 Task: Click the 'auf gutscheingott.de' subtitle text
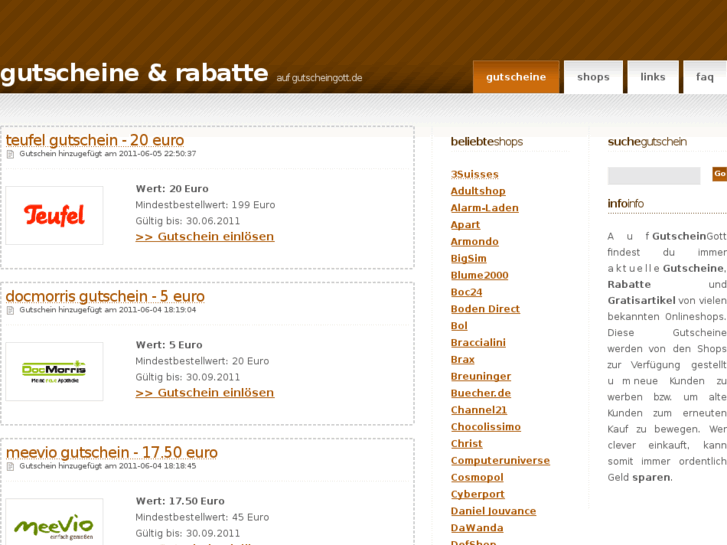319,78
